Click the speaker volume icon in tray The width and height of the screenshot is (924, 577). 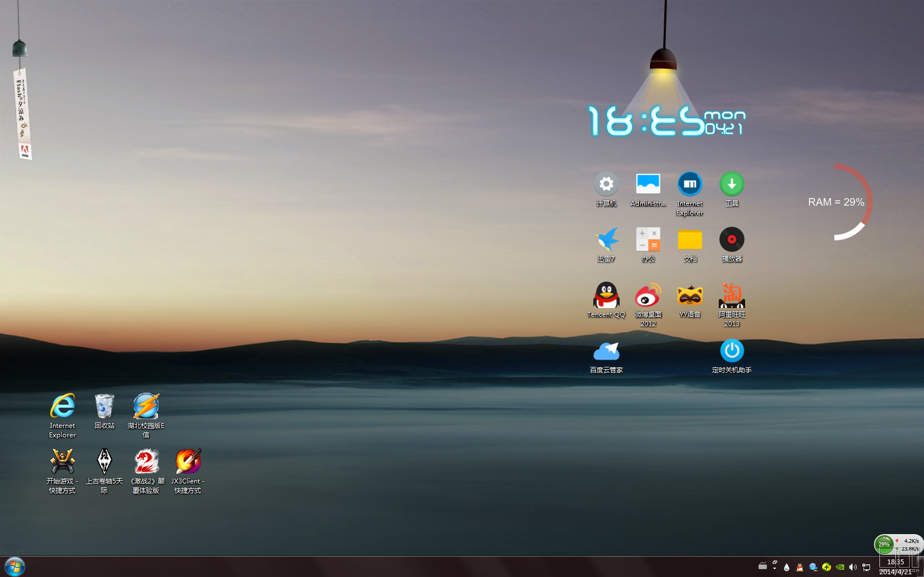852,567
